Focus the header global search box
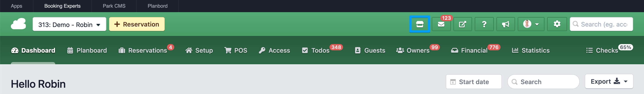Viewport: 644px width, 94px height. pos(601,24)
